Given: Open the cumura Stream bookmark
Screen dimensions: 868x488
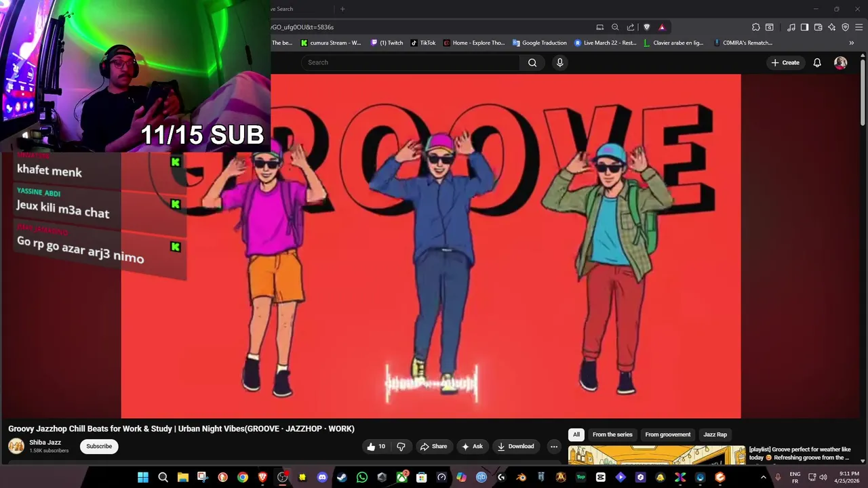Looking at the screenshot, I should pos(330,43).
